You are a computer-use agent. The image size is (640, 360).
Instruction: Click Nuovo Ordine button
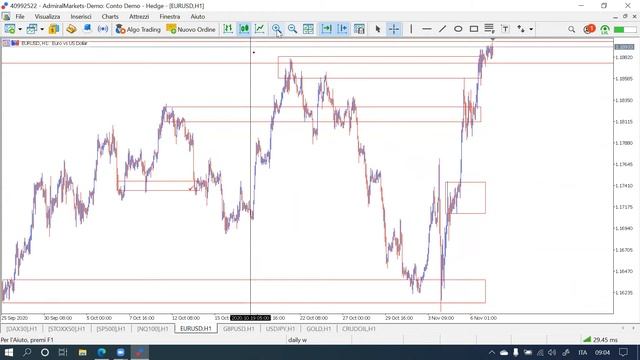[191, 29]
